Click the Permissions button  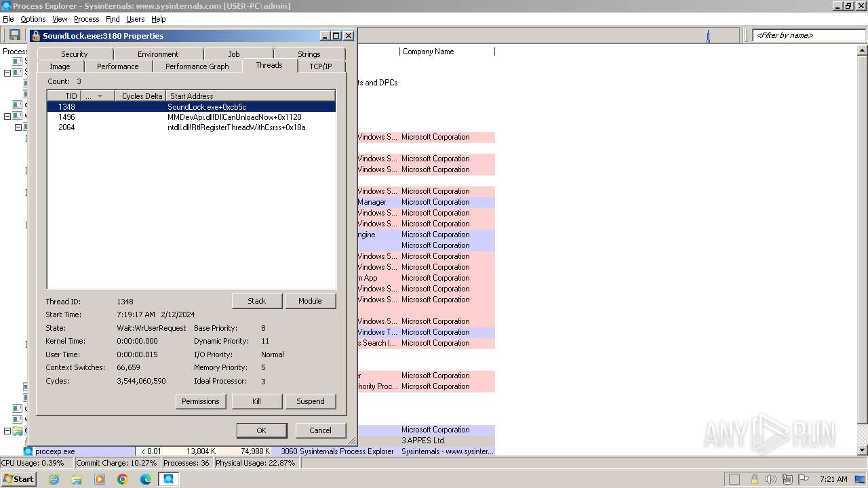[201, 401]
